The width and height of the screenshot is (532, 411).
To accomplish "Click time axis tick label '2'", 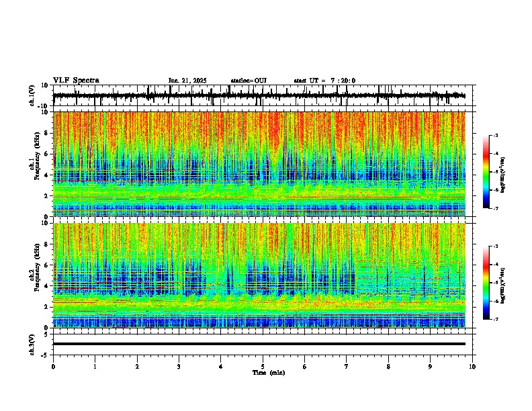I will point(137,367).
